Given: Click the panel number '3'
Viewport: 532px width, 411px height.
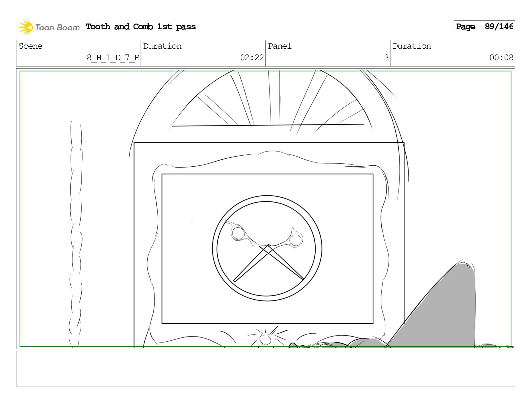Looking at the screenshot, I should click(x=386, y=58).
